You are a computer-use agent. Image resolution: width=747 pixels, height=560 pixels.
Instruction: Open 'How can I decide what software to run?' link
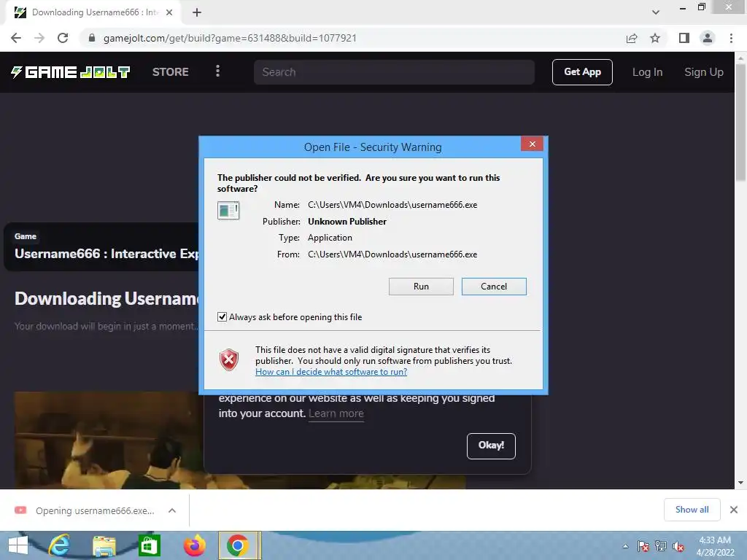[x=331, y=372]
